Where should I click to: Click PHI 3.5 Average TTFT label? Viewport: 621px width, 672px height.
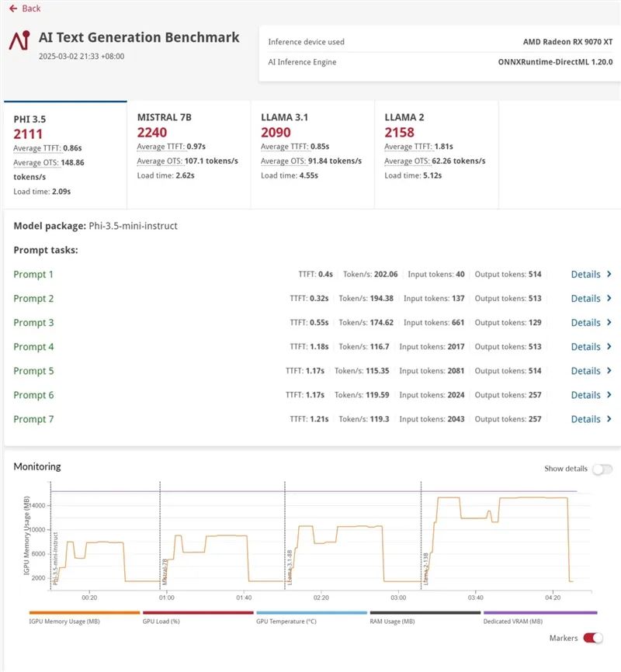pyautogui.click(x=37, y=148)
